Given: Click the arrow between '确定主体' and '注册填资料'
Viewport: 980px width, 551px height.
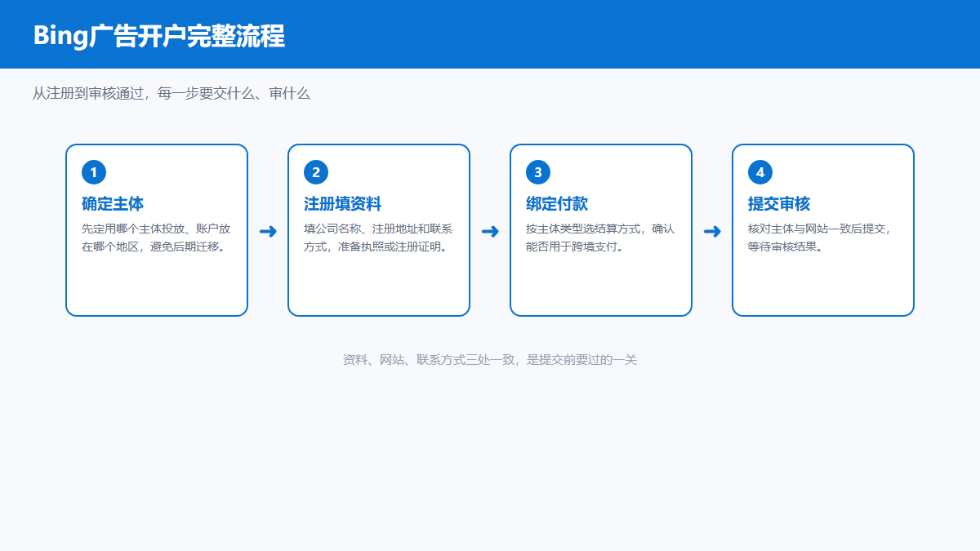Looking at the screenshot, I should click(268, 232).
